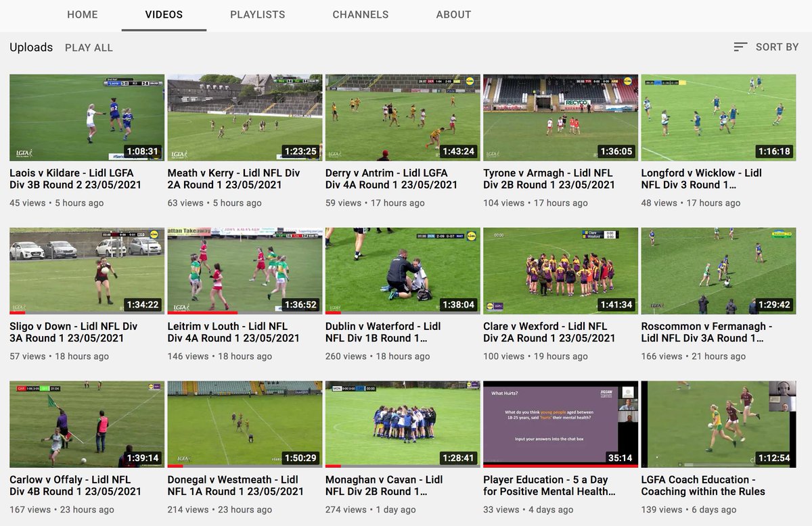This screenshot has width=812, height=526.
Task: Click title Sligo v Down Div 3A
Action: pyautogui.click(x=74, y=332)
